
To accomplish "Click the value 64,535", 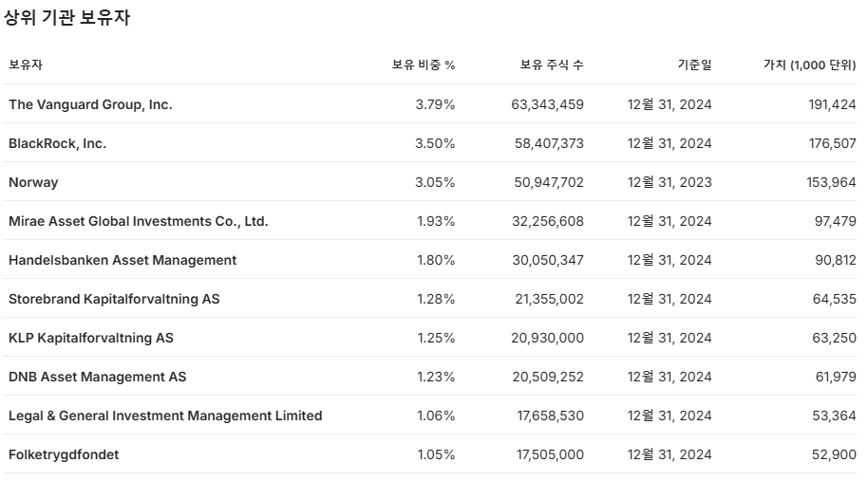I will [834, 299].
